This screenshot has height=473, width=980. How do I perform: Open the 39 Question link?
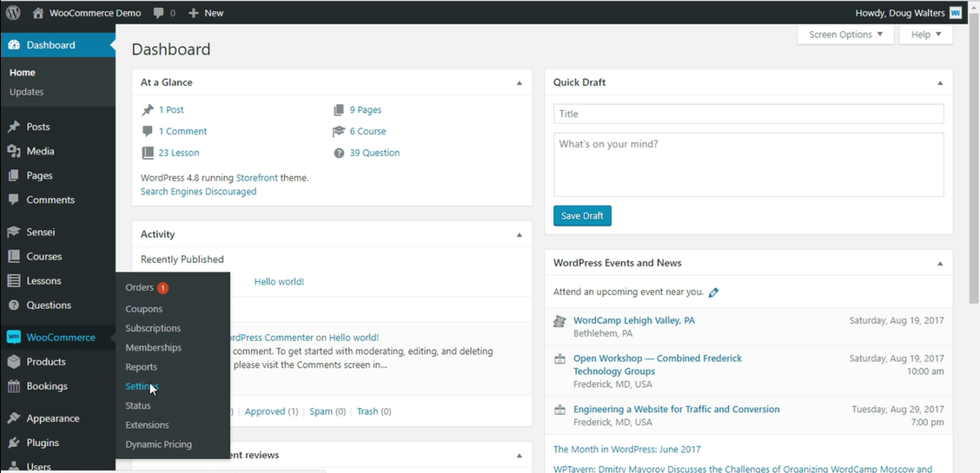[x=374, y=153]
